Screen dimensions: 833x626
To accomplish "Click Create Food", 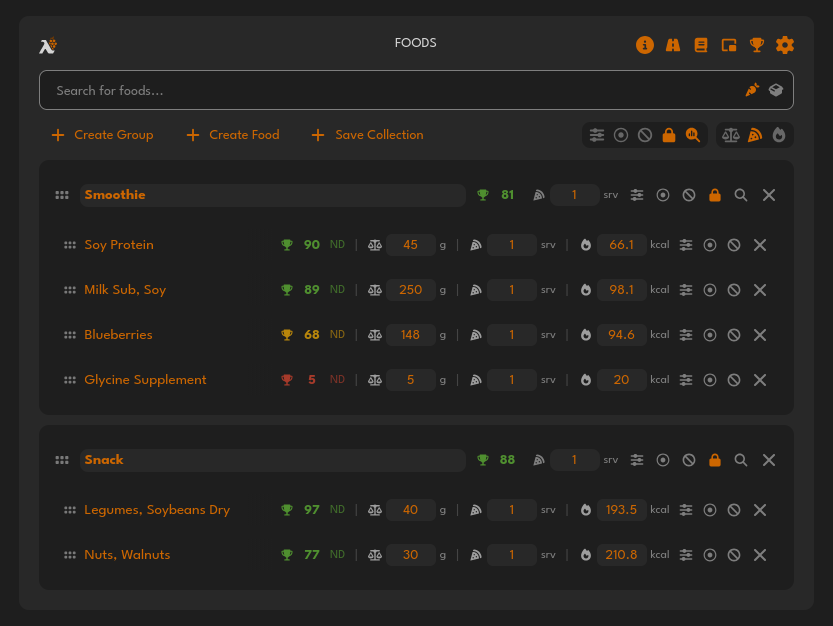I will [x=233, y=135].
